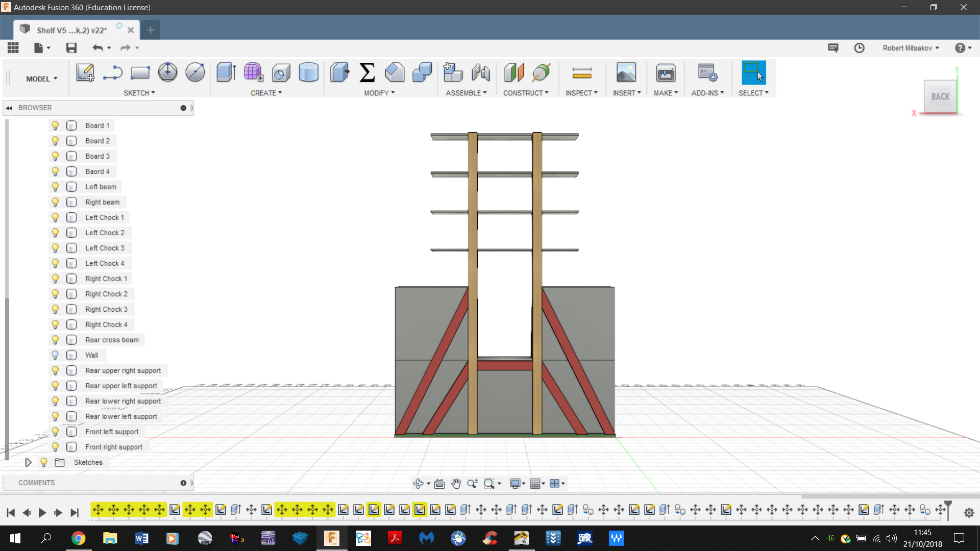Open the job status clock icon
The width and height of the screenshot is (980, 551).
click(x=860, y=48)
